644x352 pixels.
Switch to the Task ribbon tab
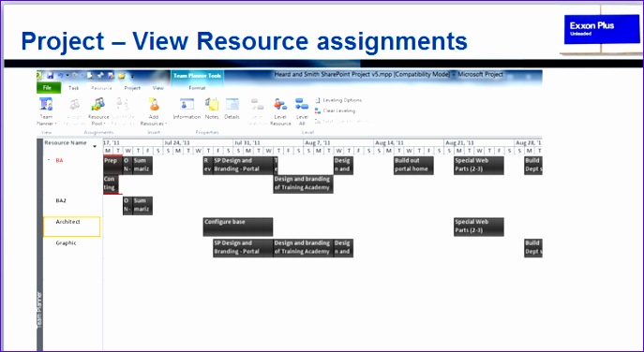click(x=73, y=88)
